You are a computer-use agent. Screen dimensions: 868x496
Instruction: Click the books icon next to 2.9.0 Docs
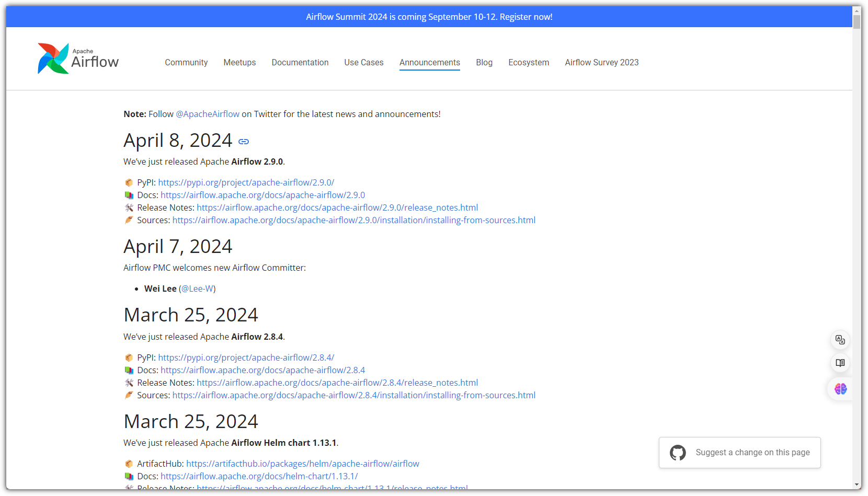tap(129, 195)
